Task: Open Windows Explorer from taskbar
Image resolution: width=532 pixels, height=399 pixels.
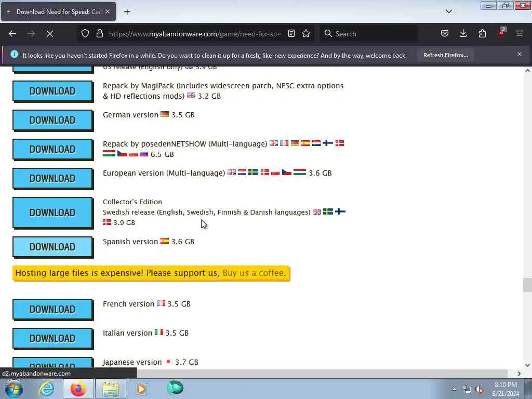Action: coord(111,389)
